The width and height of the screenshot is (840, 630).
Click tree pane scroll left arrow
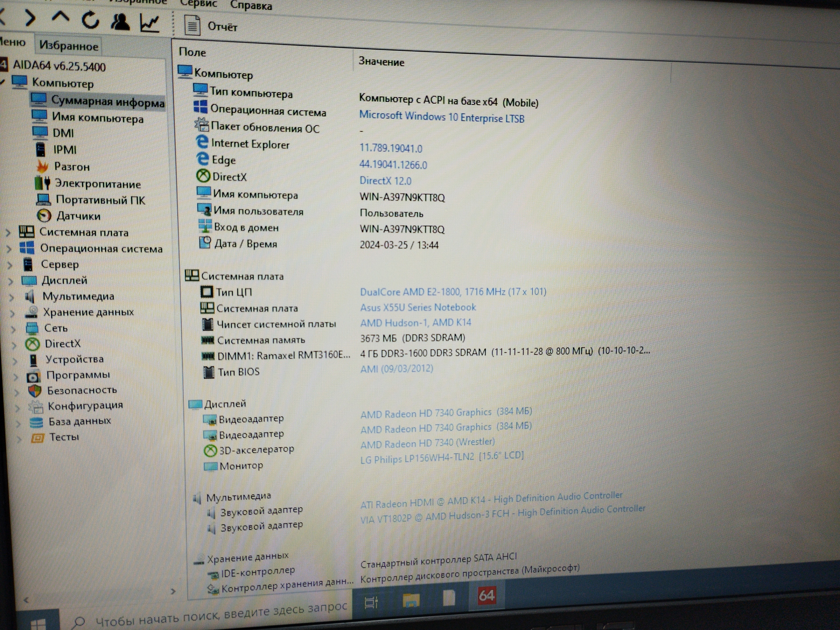(x=26, y=600)
